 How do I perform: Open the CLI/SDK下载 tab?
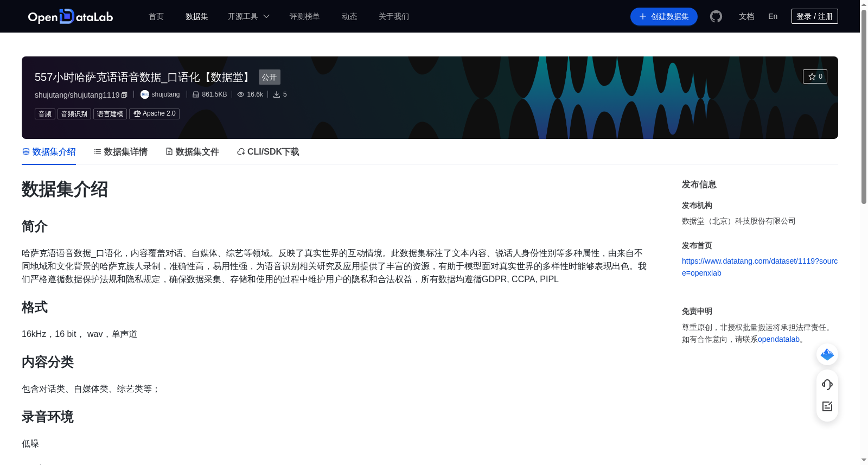point(268,152)
